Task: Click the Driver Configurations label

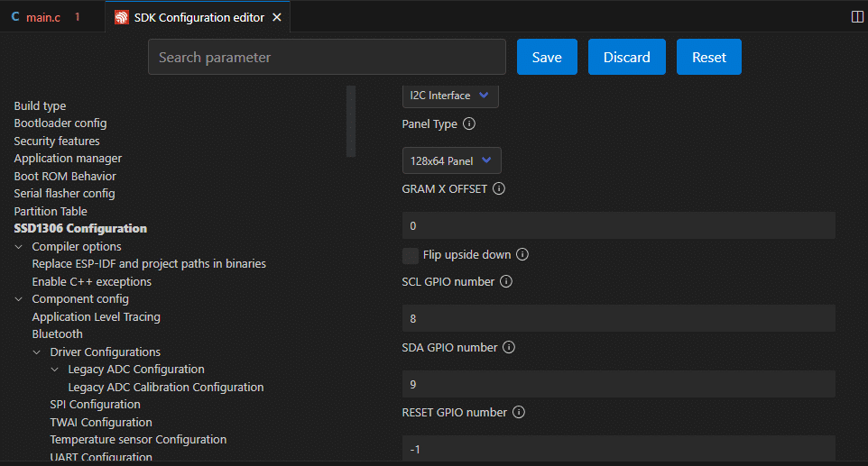Action: click(106, 352)
